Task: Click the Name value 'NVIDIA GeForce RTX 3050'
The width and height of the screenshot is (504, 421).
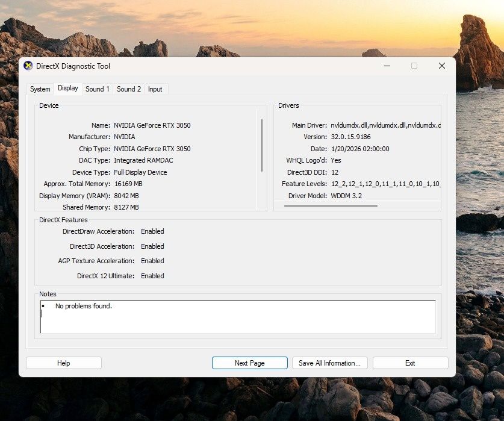Action: pyautogui.click(x=152, y=125)
